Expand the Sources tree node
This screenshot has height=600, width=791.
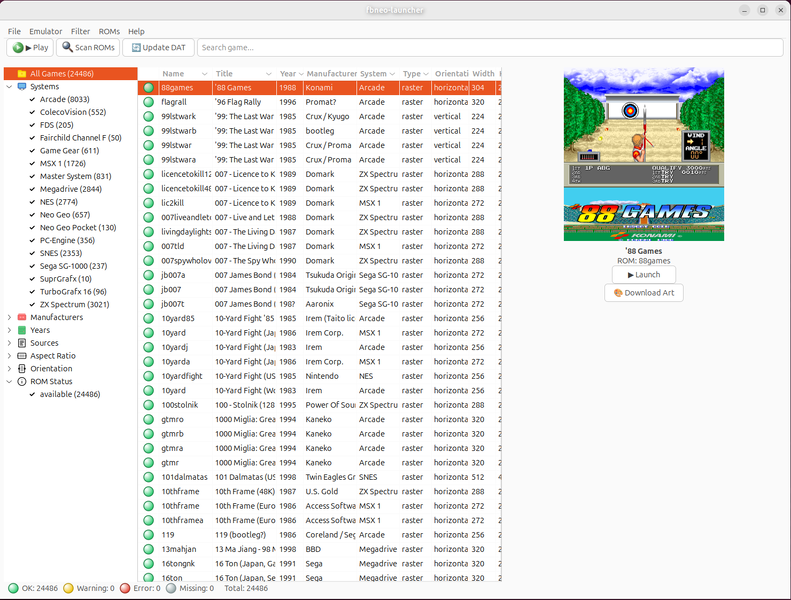tap(9, 343)
